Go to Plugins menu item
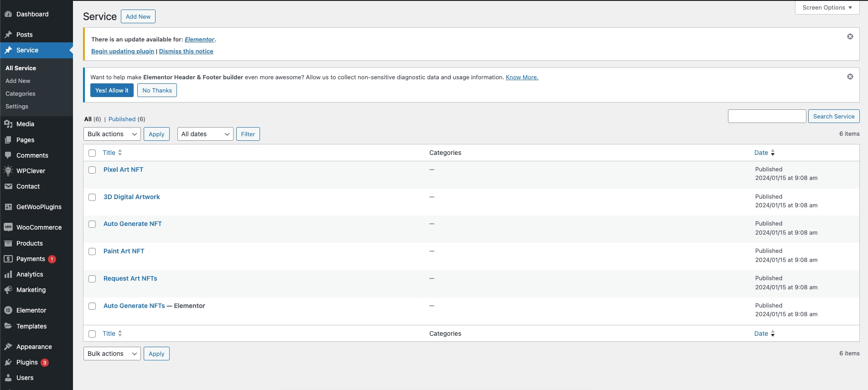 click(x=27, y=362)
